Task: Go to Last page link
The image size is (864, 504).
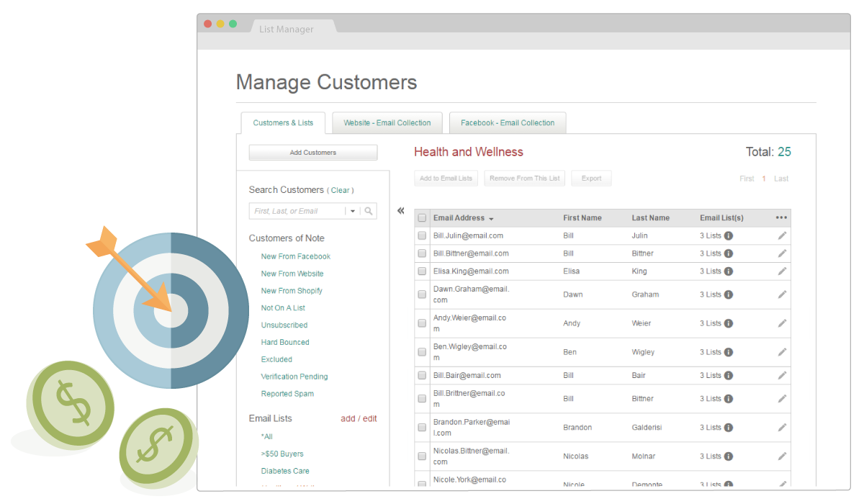Action: tap(781, 179)
